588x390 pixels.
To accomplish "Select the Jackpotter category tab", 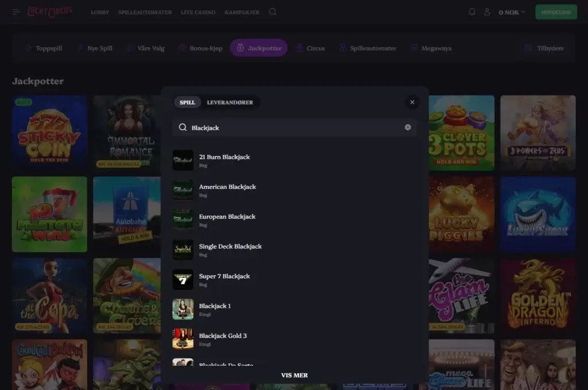I will [x=259, y=48].
